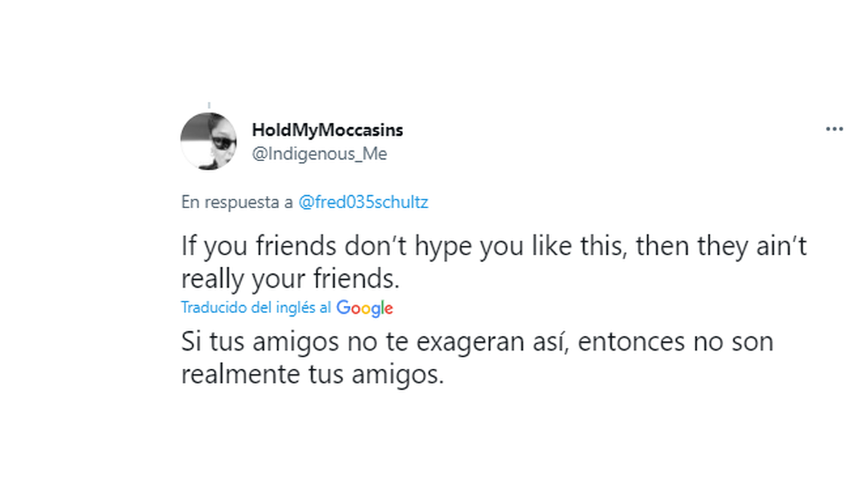
Task: Open the HoldMyMoccasins display name
Action: pos(327,130)
